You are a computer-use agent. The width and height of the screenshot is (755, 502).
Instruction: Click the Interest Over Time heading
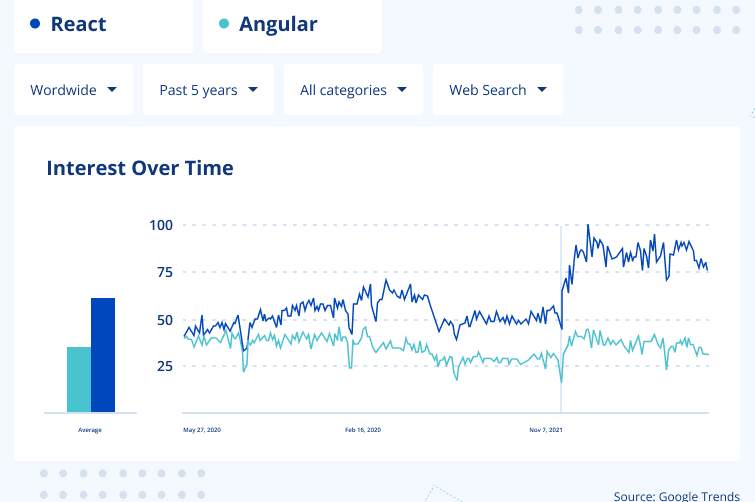click(x=140, y=168)
